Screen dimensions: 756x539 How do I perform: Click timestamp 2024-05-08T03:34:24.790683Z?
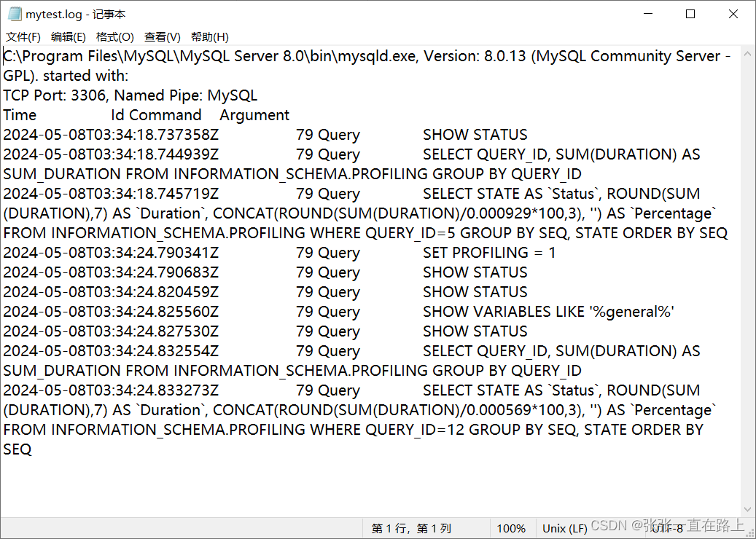pyautogui.click(x=111, y=272)
